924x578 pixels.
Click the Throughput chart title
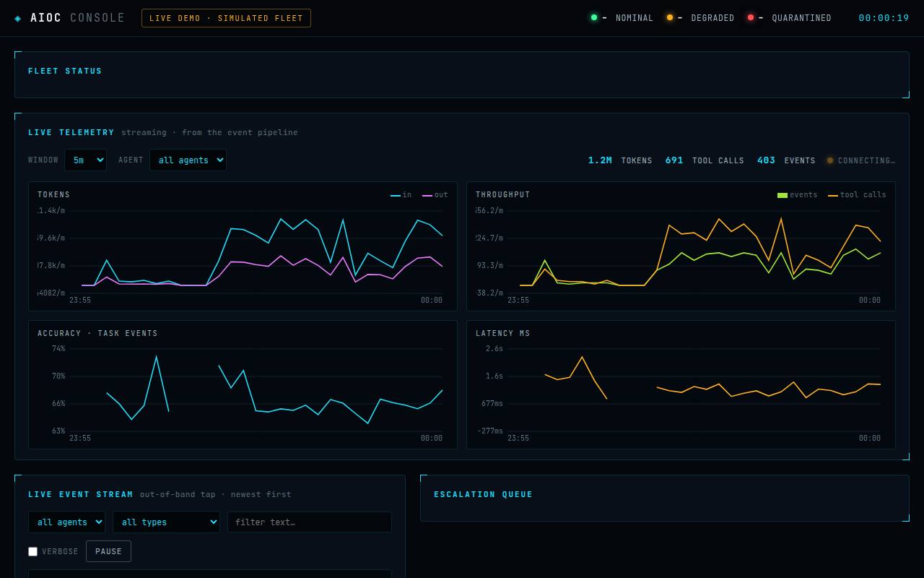coord(503,195)
